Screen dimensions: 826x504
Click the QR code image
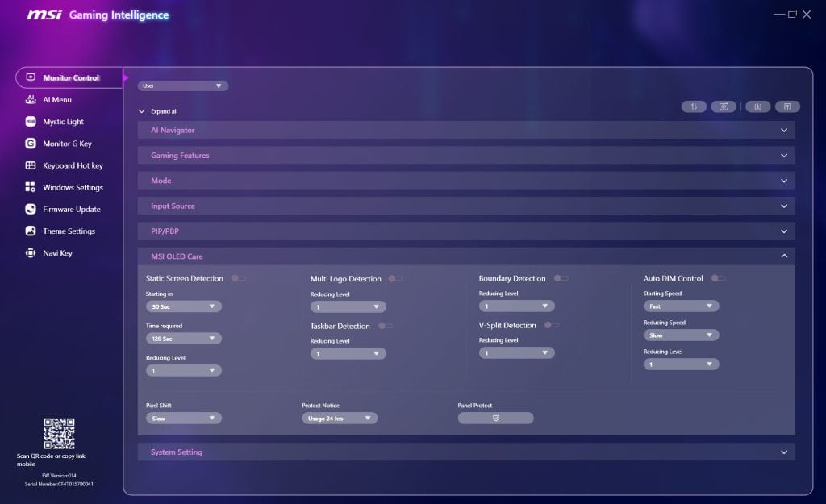[x=59, y=434]
